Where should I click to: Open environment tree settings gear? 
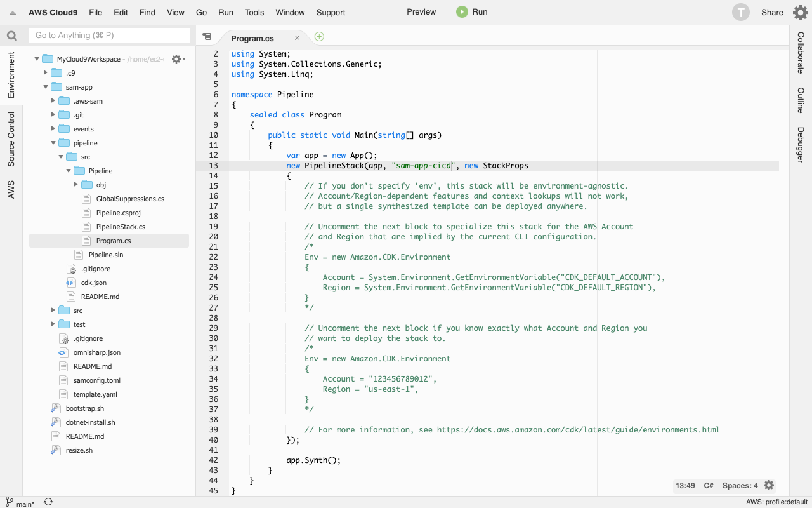(x=177, y=59)
